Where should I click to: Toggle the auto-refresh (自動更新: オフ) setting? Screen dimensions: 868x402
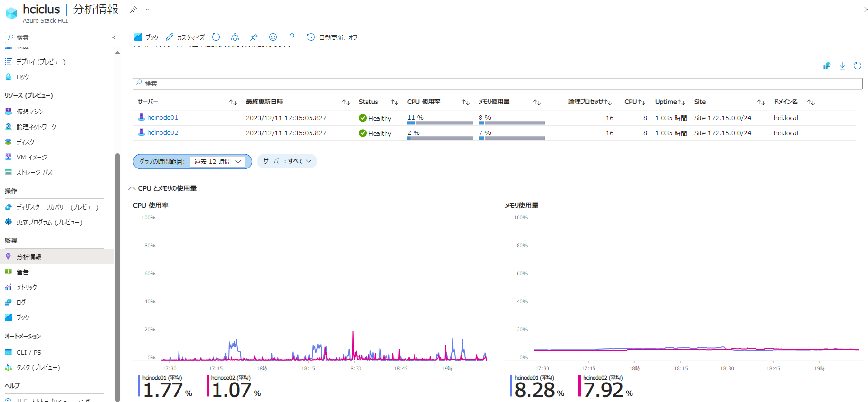pyautogui.click(x=332, y=37)
